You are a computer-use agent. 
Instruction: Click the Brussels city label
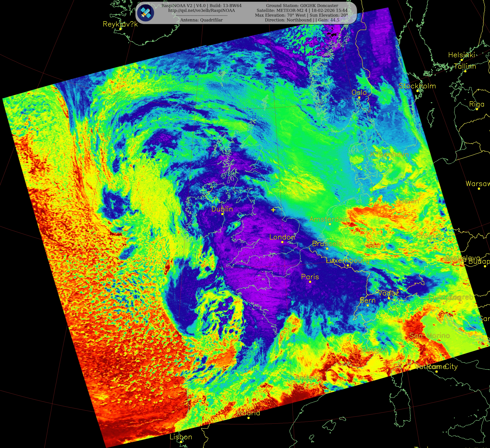pyautogui.click(x=327, y=244)
